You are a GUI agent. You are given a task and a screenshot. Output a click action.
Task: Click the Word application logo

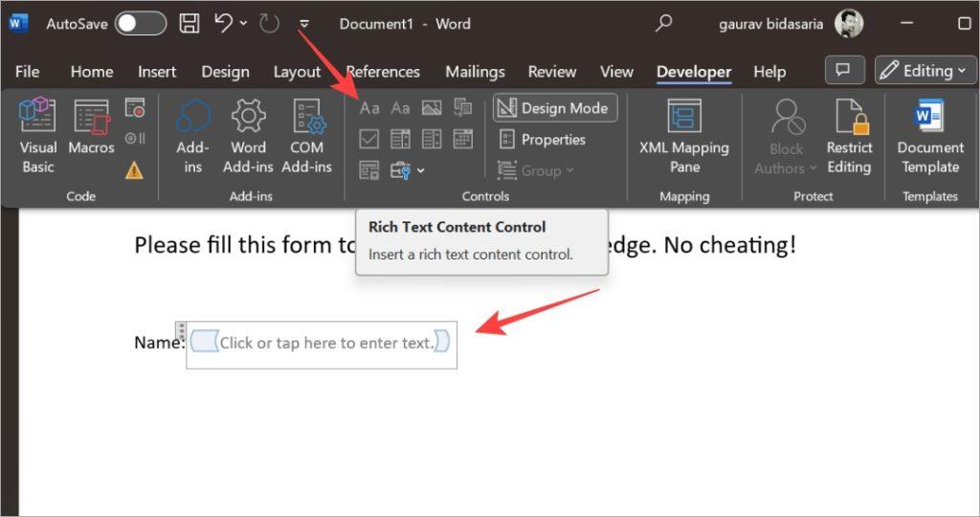coord(17,24)
